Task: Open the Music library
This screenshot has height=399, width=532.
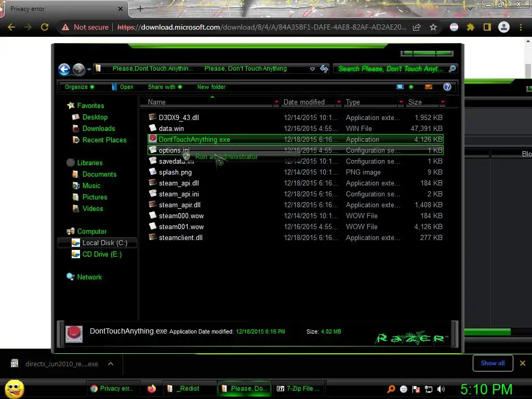Action: click(x=91, y=185)
